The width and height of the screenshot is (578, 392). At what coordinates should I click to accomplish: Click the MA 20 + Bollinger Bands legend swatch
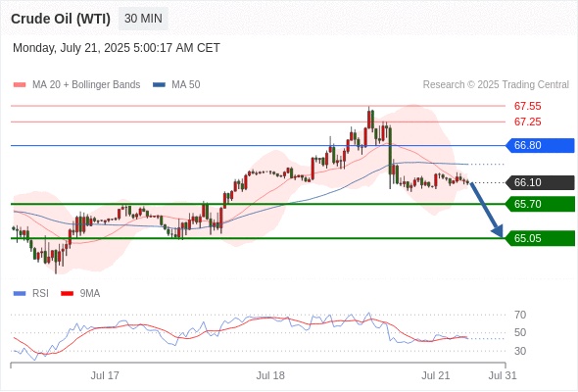coord(20,85)
